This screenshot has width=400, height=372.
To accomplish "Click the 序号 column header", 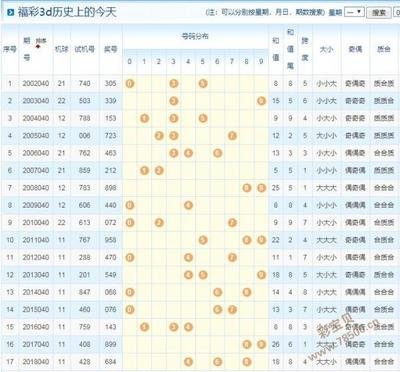I will 10,49.
